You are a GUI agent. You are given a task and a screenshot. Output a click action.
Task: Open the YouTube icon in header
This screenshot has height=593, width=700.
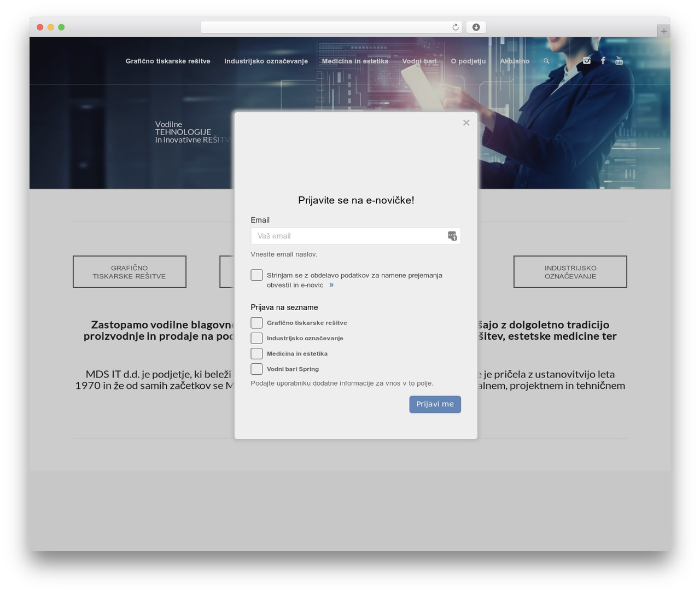(x=619, y=61)
